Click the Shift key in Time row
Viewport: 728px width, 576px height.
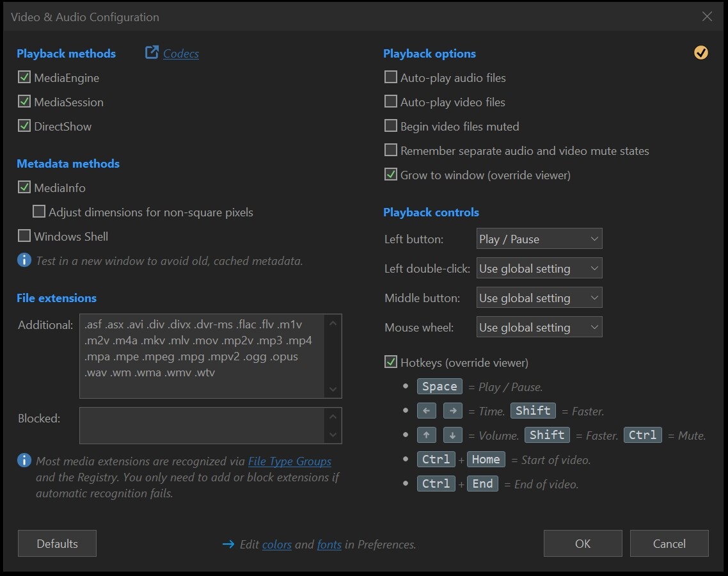pyautogui.click(x=533, y=411)
